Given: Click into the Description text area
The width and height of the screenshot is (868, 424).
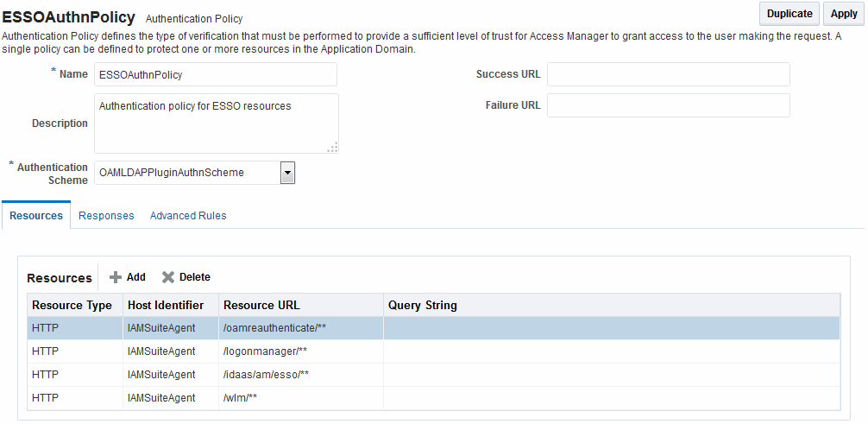Looking at the screenshot, I should click(x=217, y=123).
